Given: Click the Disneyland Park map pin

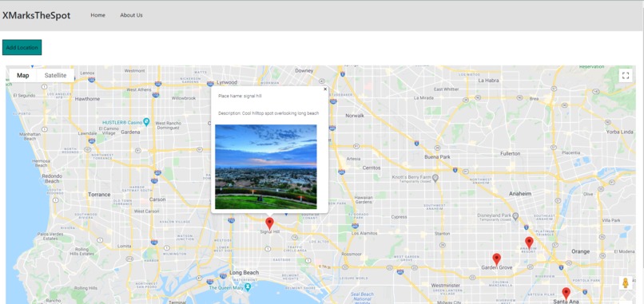Looking at the screenshot, I should (516, 215).
